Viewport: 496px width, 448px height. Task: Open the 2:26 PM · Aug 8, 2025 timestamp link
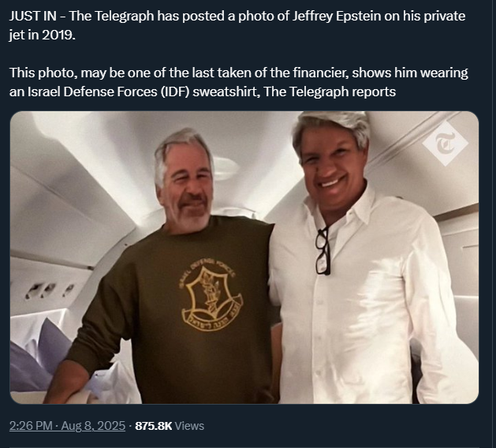click(67, 426)
